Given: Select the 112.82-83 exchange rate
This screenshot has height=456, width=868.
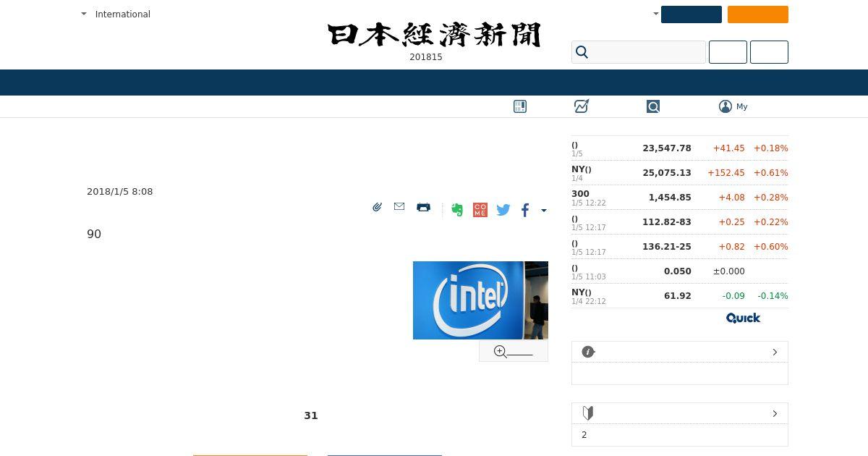Looking at the screenshot, I should 667,222.
